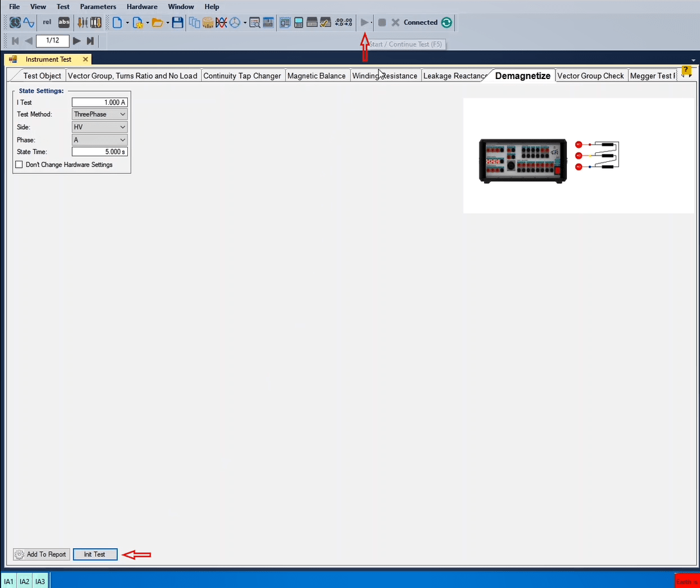The width and height of the screenshot is (700, 588).
Task: Click the calculator icon in toolbar
Action: tap(298, 22)
